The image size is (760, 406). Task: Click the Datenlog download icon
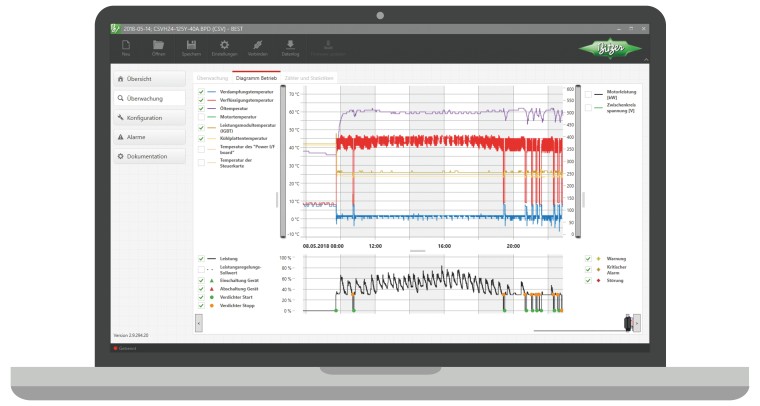(290, 46)
